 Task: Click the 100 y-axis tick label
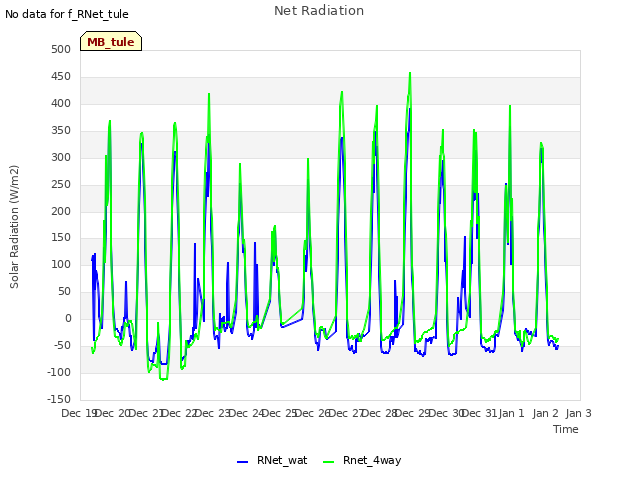coord(61,264)
